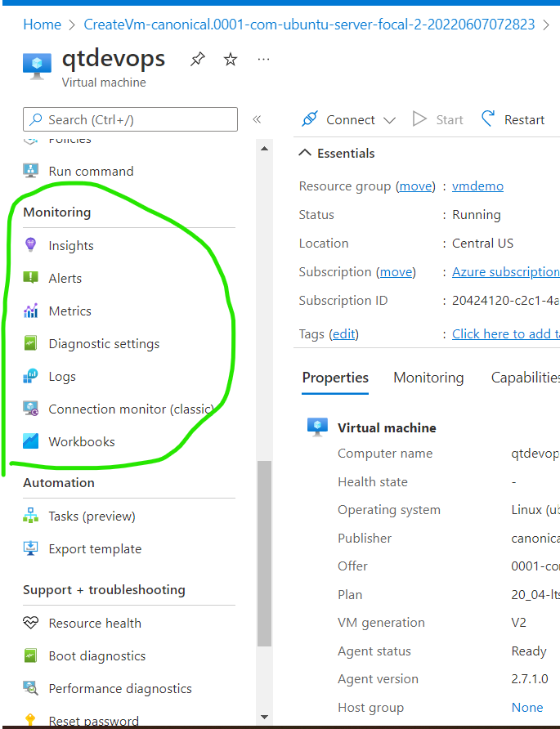560x729 pixels.
Task: Click sidebar scrollbar up arrow
Action: [265, 149]
